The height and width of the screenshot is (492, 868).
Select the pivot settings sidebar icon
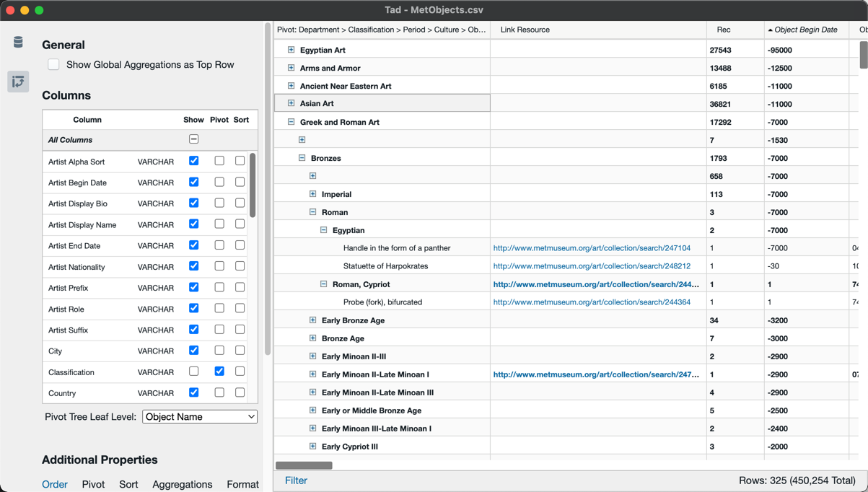(x=17, y=82)
